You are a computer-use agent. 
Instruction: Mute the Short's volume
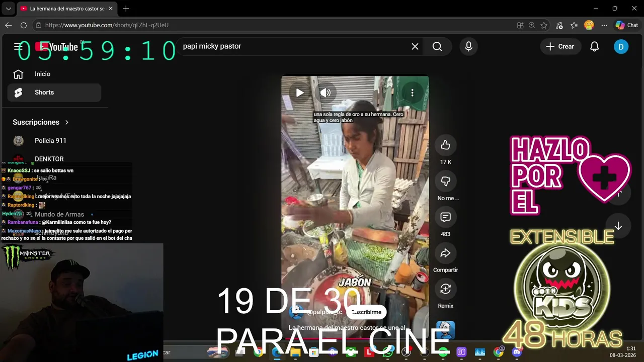pyautogui.click(x=326, y=93)
